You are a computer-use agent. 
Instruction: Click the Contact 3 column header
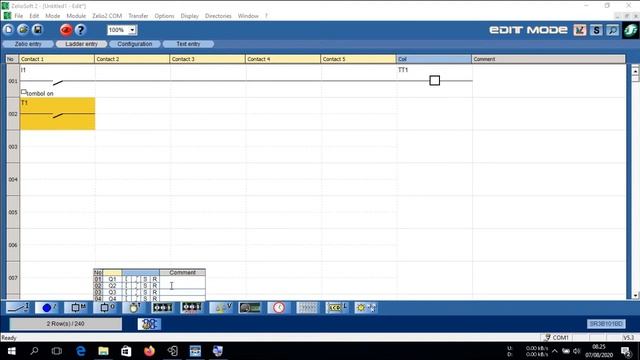pos(207,59)
